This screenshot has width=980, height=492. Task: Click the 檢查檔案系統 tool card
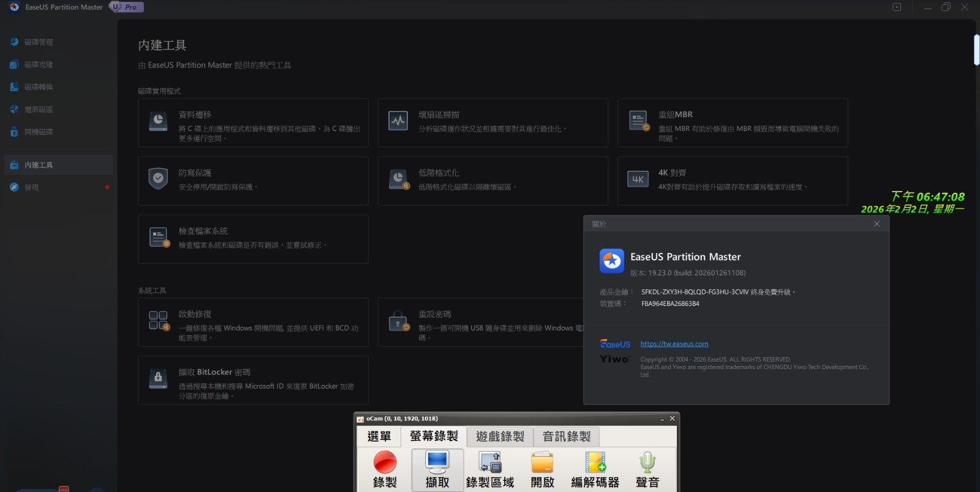click(253, 239)
